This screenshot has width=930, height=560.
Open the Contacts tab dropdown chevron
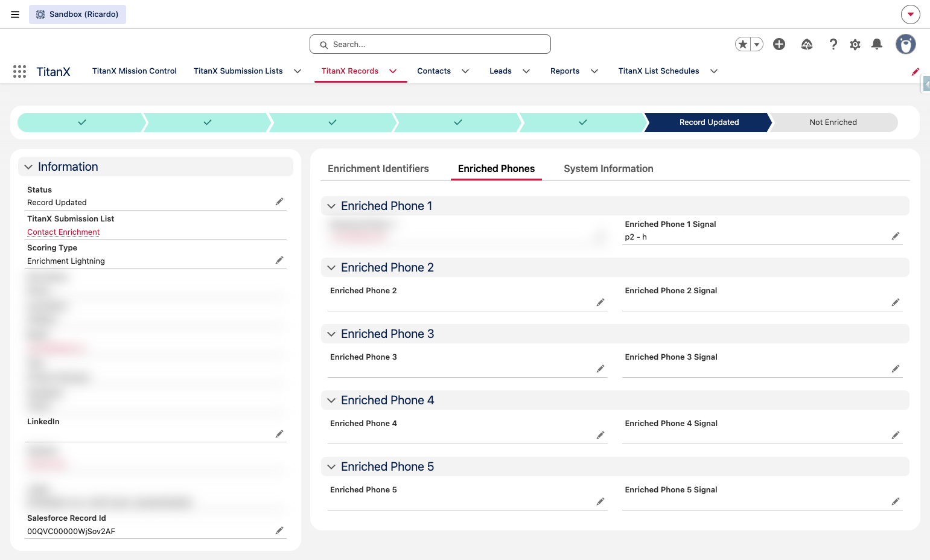[465, 71]
